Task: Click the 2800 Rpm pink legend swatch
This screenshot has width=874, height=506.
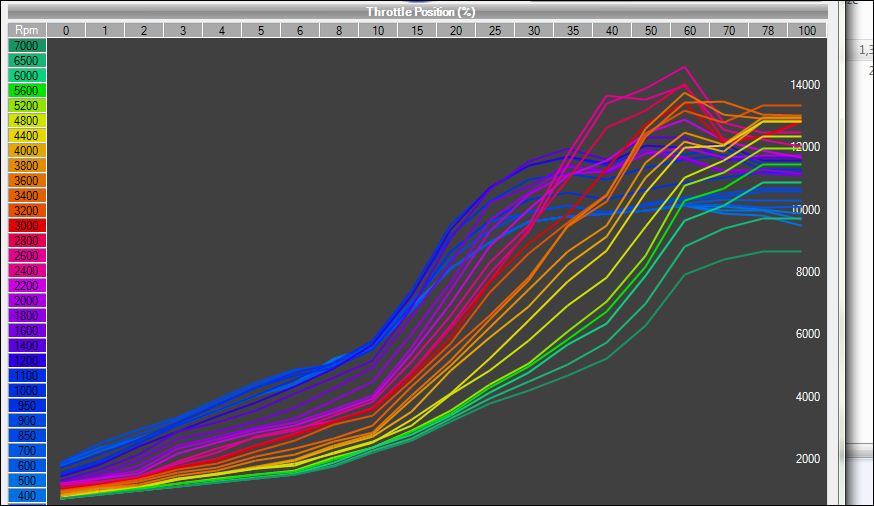Action: (x=27, y=241)
